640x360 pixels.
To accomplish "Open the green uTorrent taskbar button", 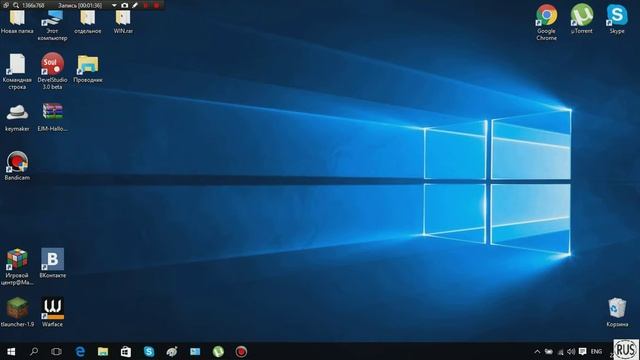I will coord(218,351).
